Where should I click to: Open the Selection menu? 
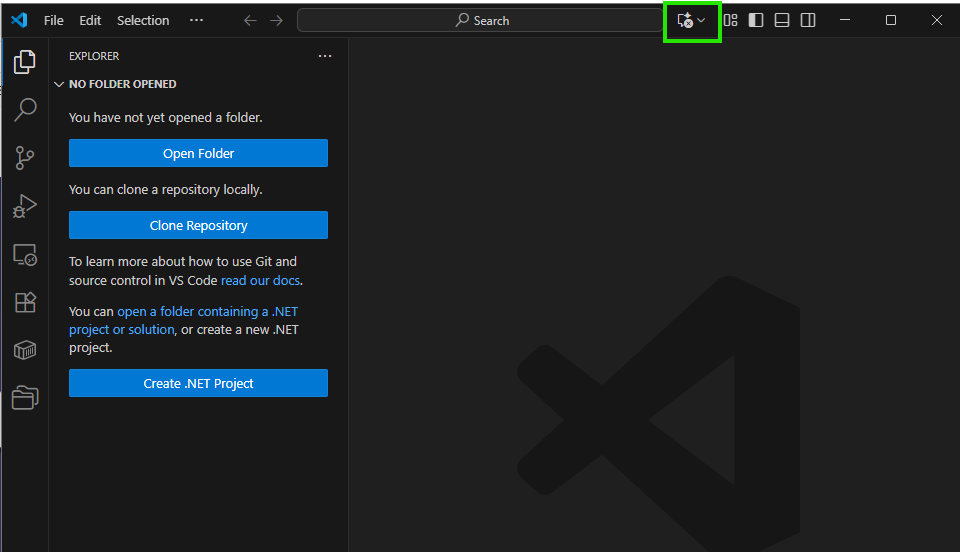pos(143,20)
